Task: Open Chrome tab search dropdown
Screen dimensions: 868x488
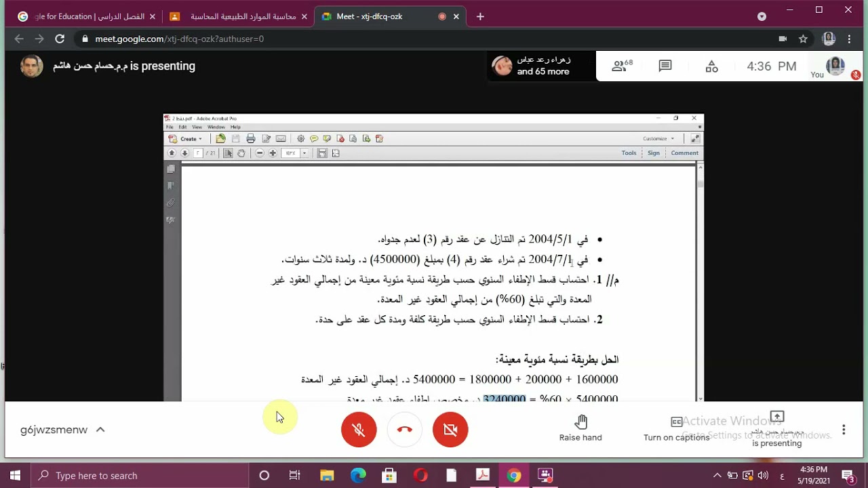Action: pos(762,16)
